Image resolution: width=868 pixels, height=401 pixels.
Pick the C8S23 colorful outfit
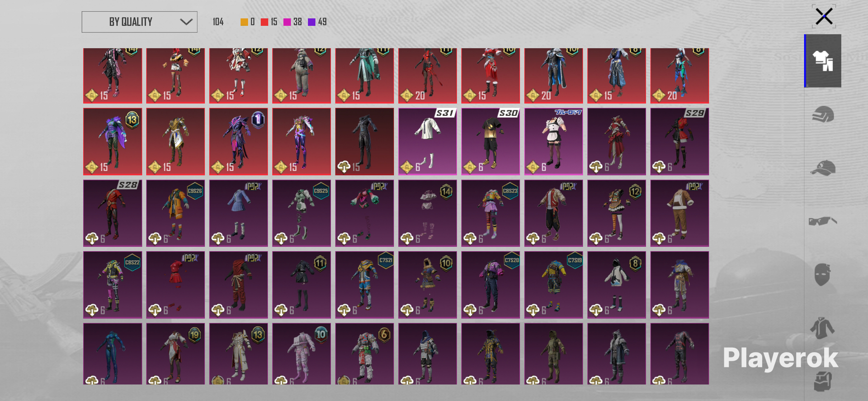tap(491, 213)
